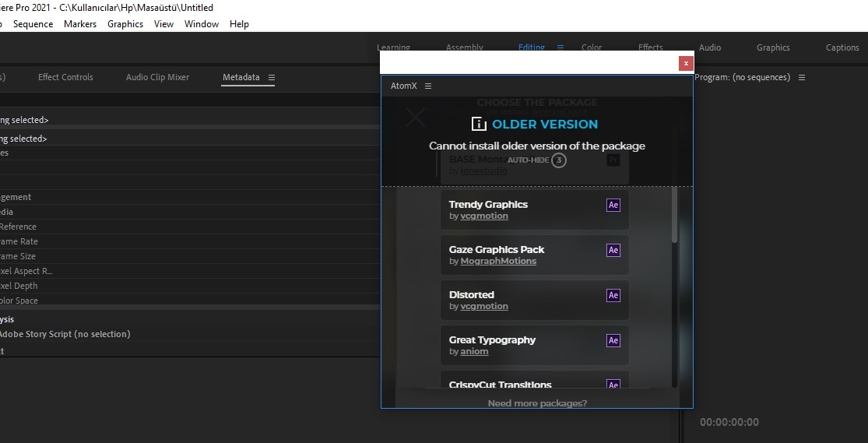The width and height of the screenshot is (868, 443).
Task: Click the auto-hide countdown circle
Action: (558, 160)
